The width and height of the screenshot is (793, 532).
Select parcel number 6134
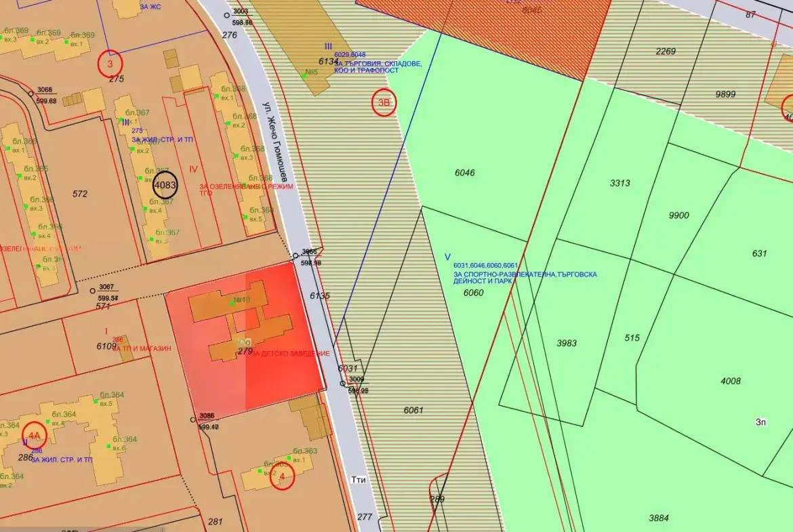[328, 61]
